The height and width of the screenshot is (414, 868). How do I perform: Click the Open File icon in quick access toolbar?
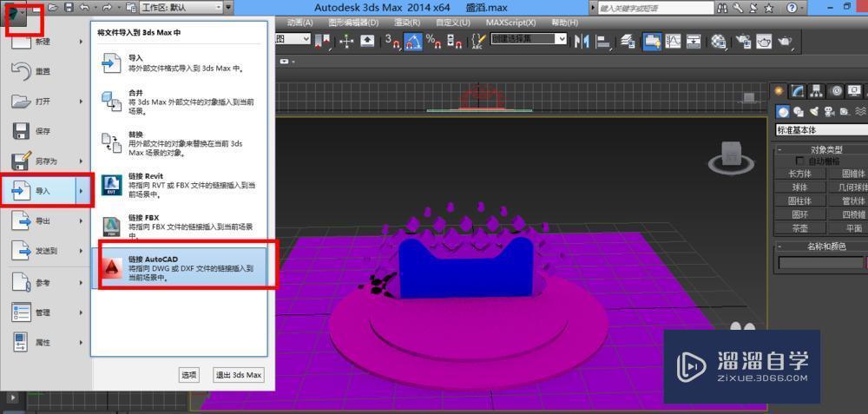tap(53, 8)
